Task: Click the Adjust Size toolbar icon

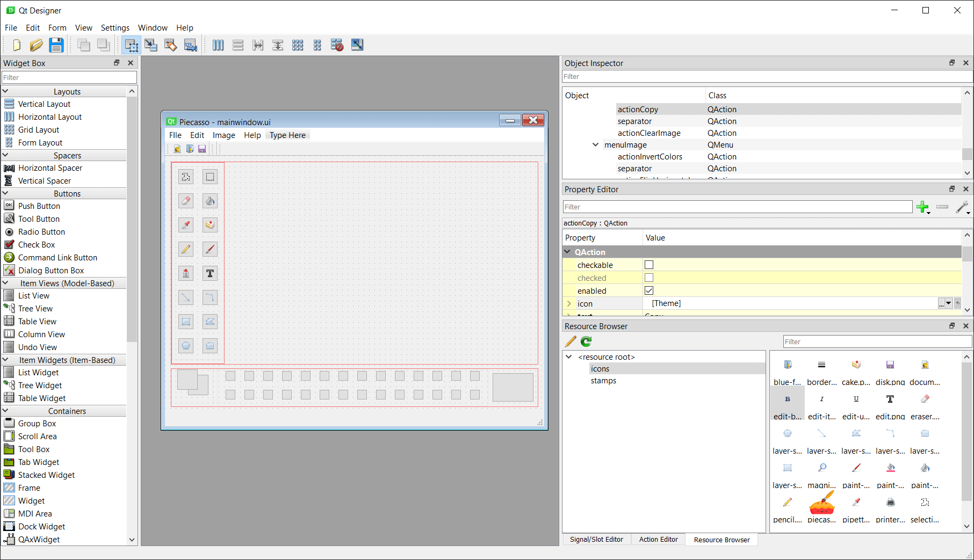Action: [x=357, y=45]
